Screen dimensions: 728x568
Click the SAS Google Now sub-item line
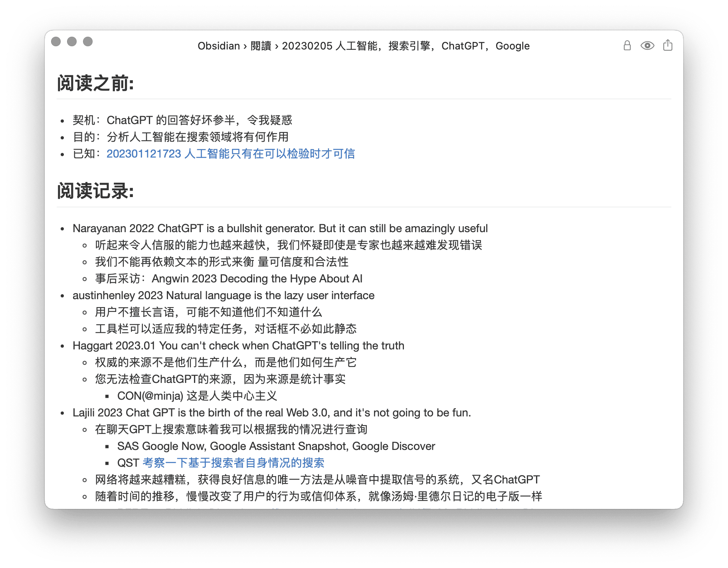276,446
